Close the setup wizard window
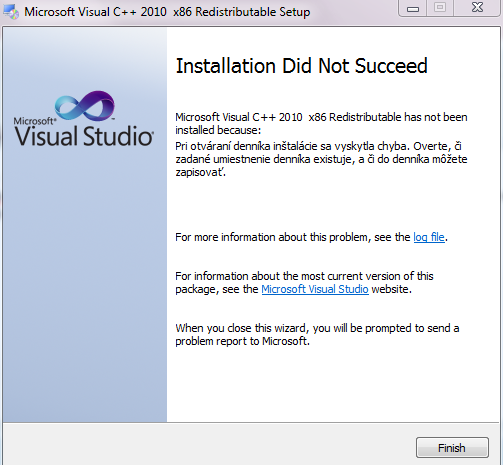 pyautogui.click(x=477, y=8)
